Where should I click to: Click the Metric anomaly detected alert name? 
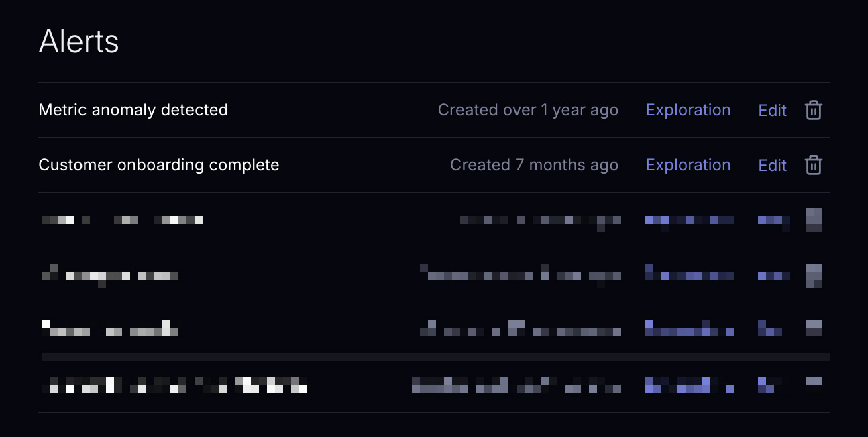[x=133, y=110]
